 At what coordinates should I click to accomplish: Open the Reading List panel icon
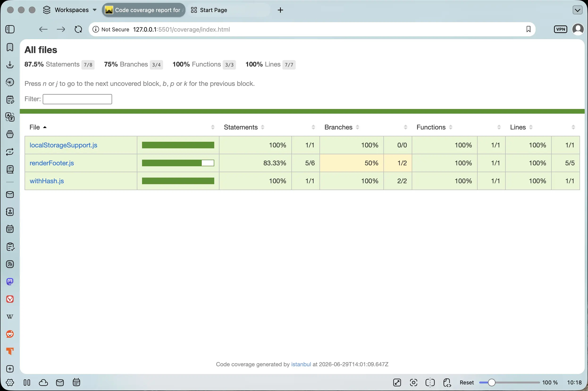point(10,170)
